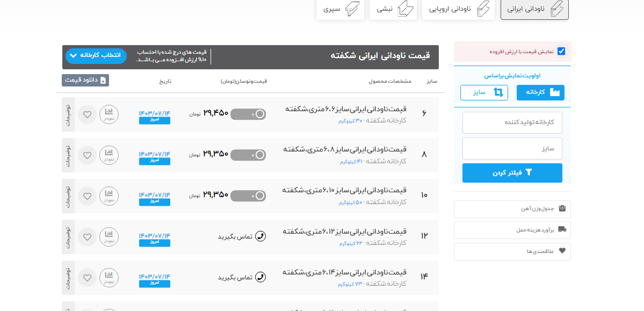Toggle the price switch for size 6 row
644x311 pixels.
(248, 114)
